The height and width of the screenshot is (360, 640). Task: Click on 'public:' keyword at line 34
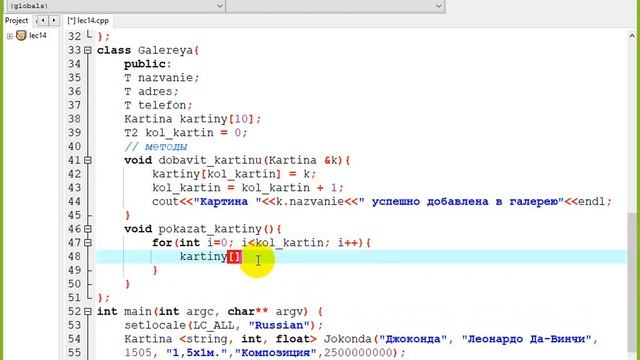point(148,64)
